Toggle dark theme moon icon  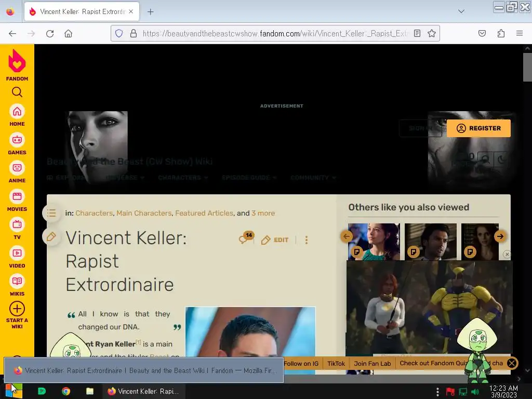501,159
